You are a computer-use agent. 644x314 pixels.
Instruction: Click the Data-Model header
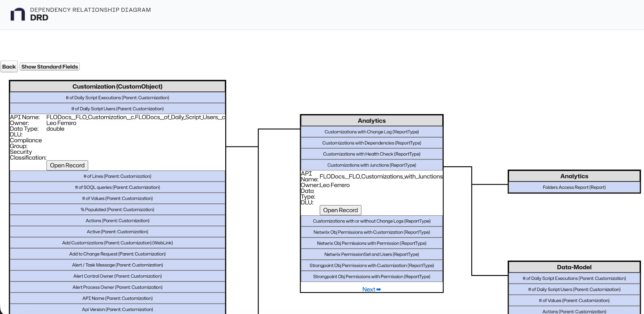point(574,267)
